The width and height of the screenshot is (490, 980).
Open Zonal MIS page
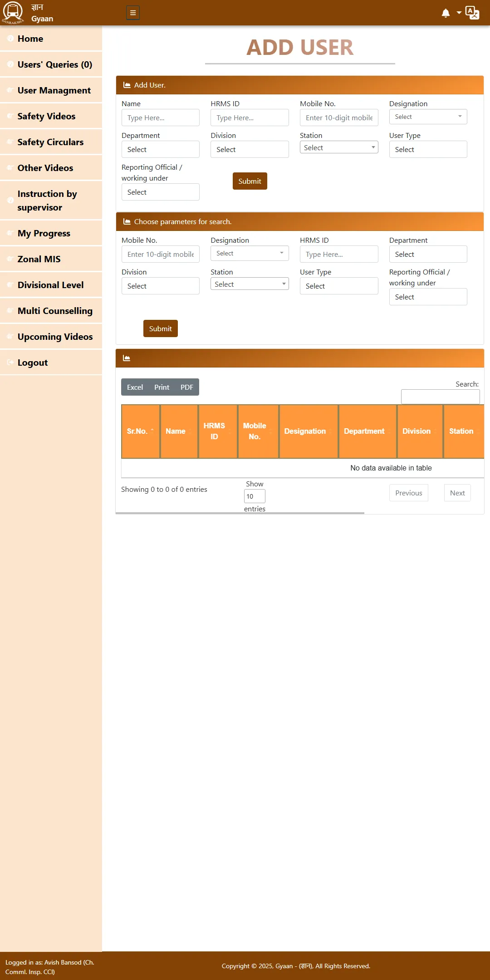tap(51, 259)
